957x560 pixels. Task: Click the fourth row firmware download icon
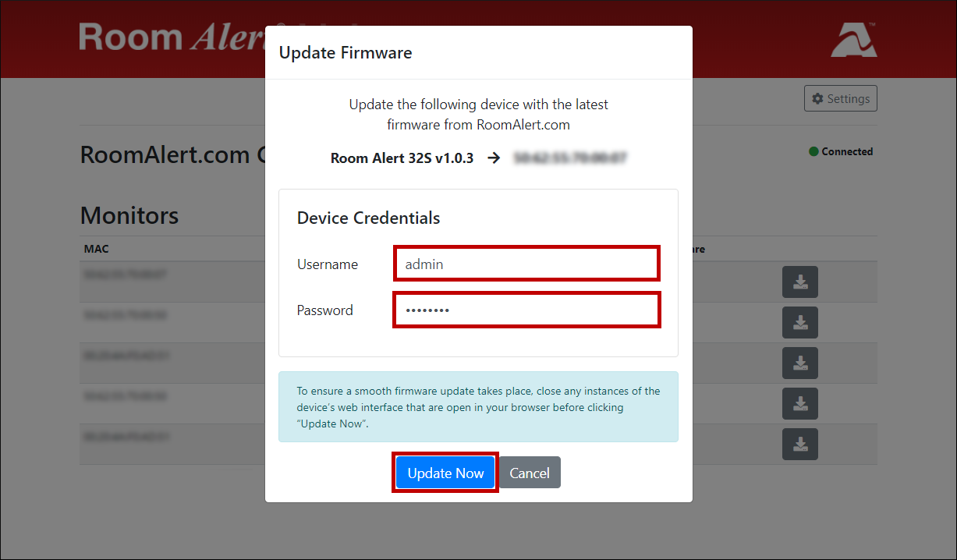pos(800,403)
